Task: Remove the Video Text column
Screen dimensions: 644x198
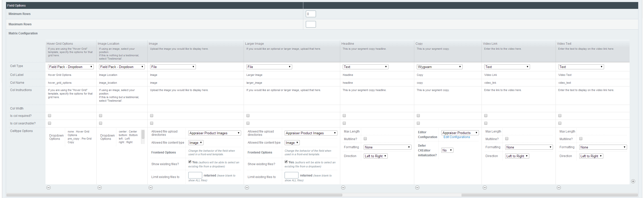Action: coord(559,188)
